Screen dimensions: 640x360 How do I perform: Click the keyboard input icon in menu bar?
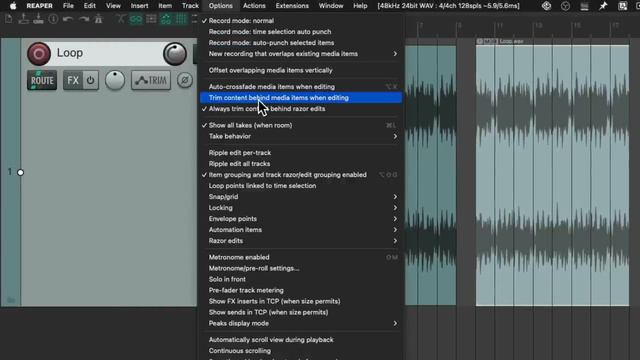click(622, 6)
